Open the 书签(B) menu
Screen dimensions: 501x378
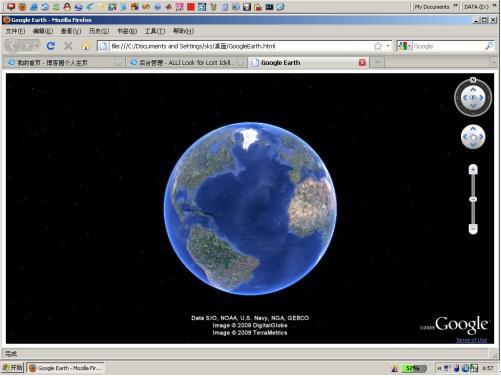(x=127, y=31)
